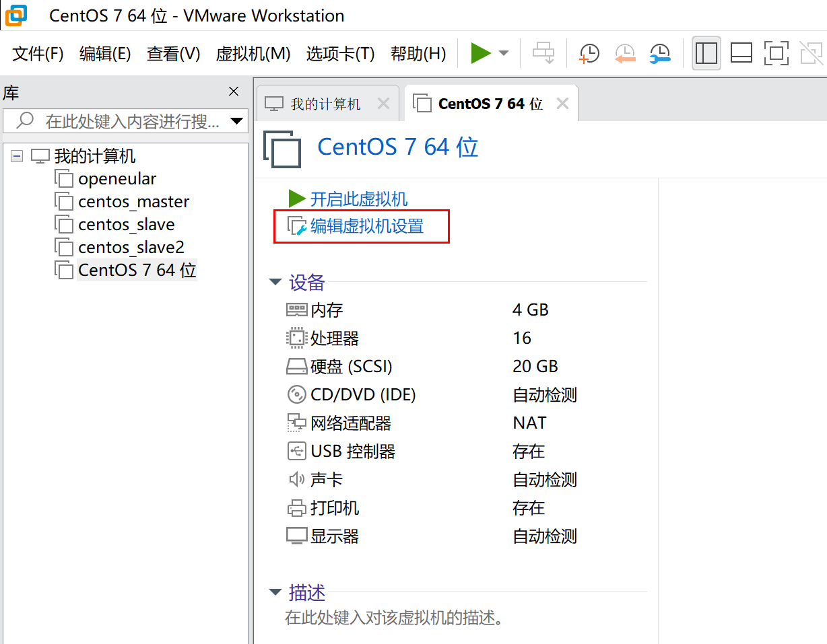Click 开启此虚拟机 to power on
This screenshot has height=644, width=827.
coord(358,199)
